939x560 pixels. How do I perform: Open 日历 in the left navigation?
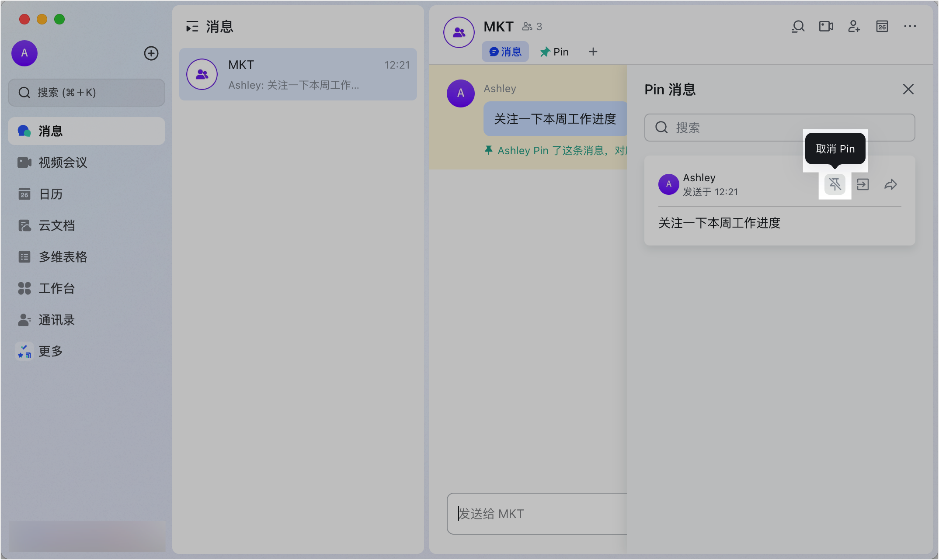click(87, 194)
